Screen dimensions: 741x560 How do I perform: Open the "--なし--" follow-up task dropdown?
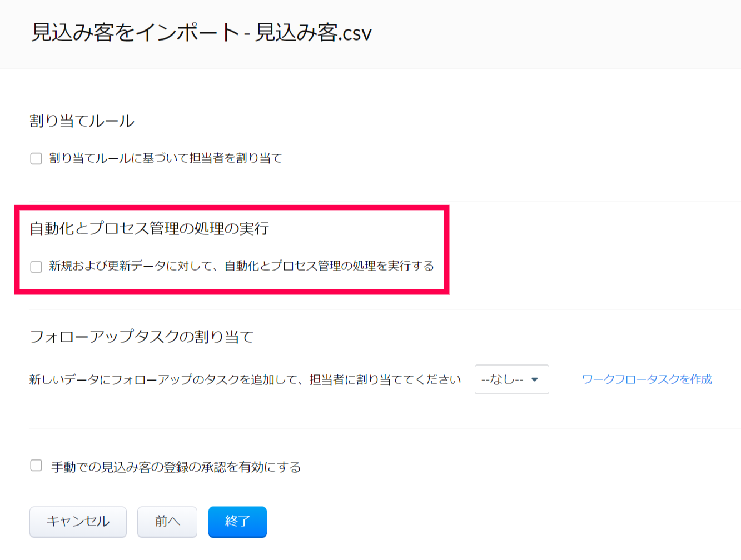511,379
